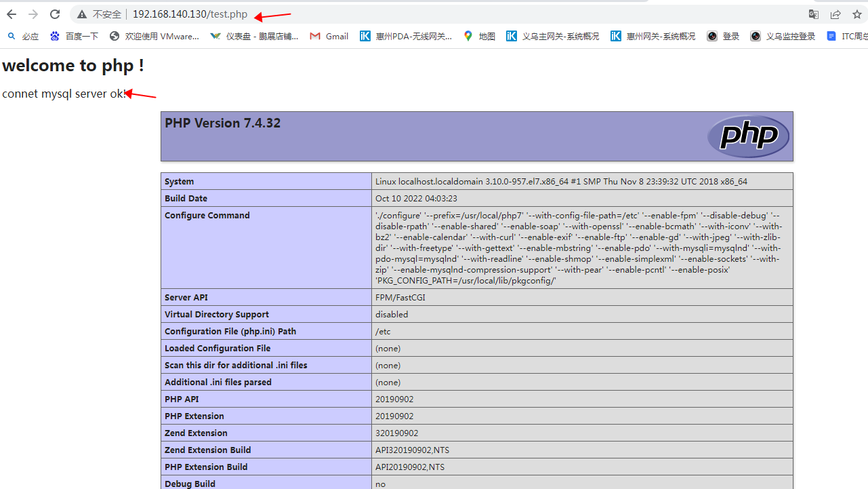The width and height of the screenshot is (868, 489).
Task: Click the Oct 10 2022 04:03:23 value
Action: coord(416,198)
